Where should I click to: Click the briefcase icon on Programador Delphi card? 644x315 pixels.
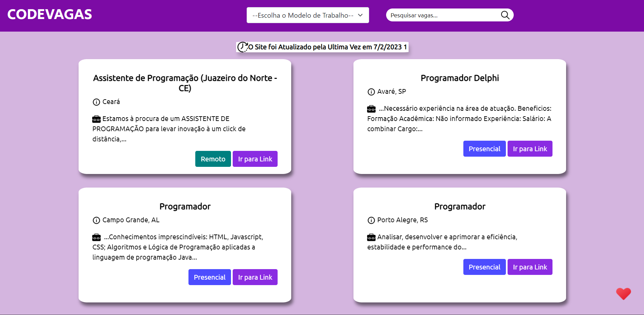click(371, 108)
